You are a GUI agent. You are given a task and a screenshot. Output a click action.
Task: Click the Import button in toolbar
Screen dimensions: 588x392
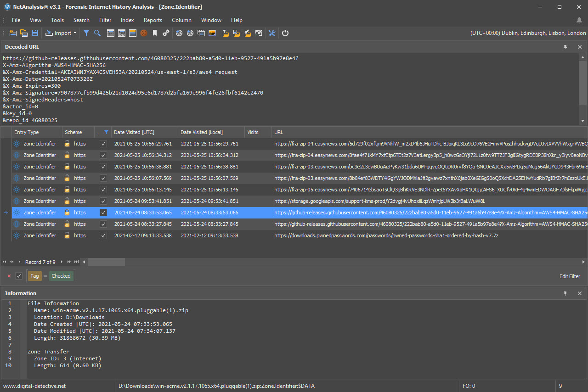pos(59,33)
